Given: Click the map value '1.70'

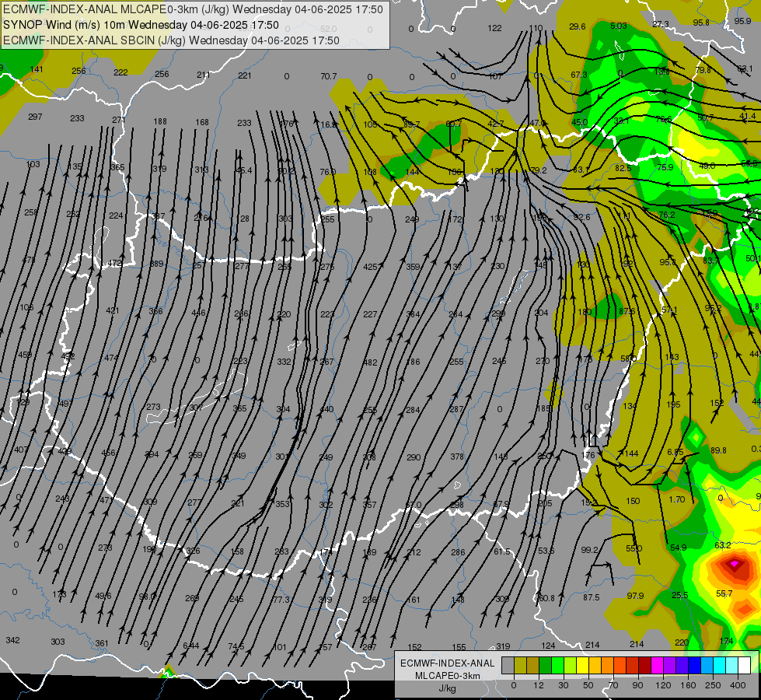Looking at the screenshot, I should (x=676, y=499).
